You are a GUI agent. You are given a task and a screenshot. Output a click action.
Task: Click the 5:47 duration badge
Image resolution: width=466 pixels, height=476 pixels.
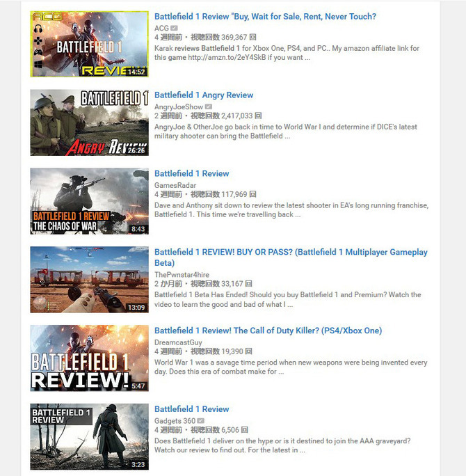138,386
